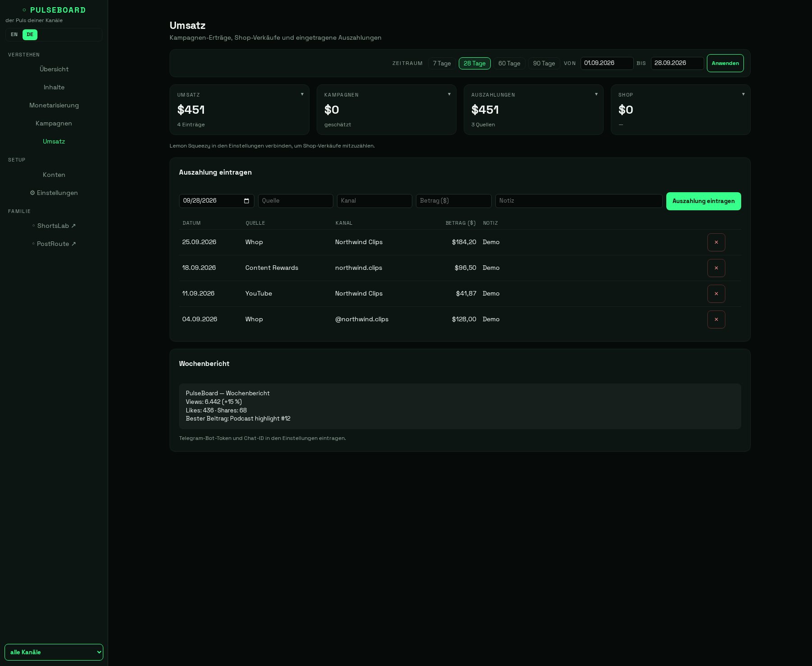This screenshot has height=666, width=812.
Task: Delete the YouTube payout row
Action: 716,294
